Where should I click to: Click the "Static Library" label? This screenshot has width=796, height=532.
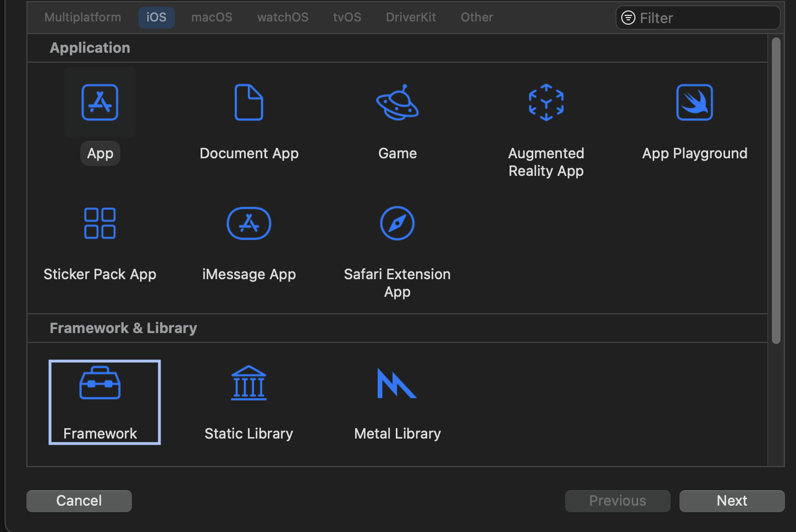click(x=249, y=434)
